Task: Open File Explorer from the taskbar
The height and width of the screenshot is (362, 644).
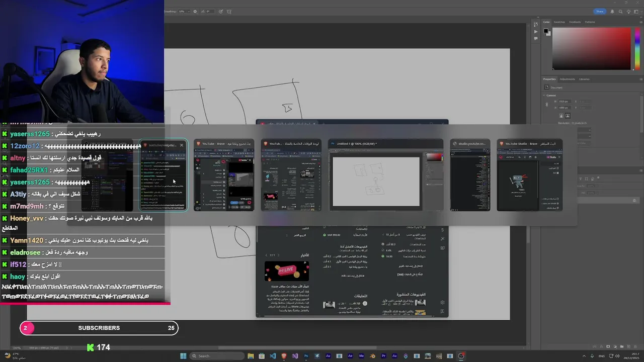Action: click(x=251, y=356)
